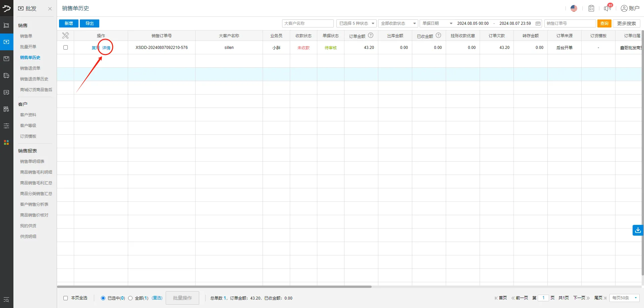Open the 全部收款状态 dropdown

click(x=398, y=23)
